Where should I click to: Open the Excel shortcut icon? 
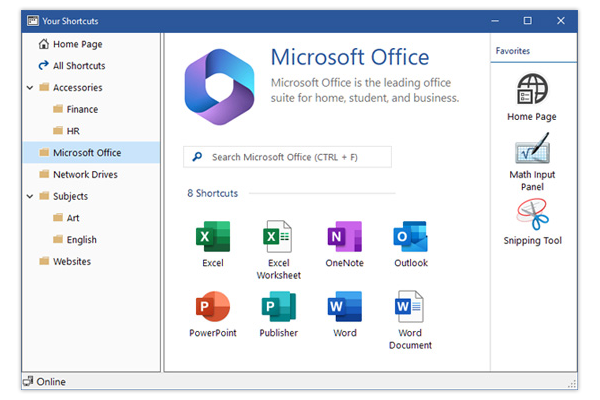click(x=213, y=237)
